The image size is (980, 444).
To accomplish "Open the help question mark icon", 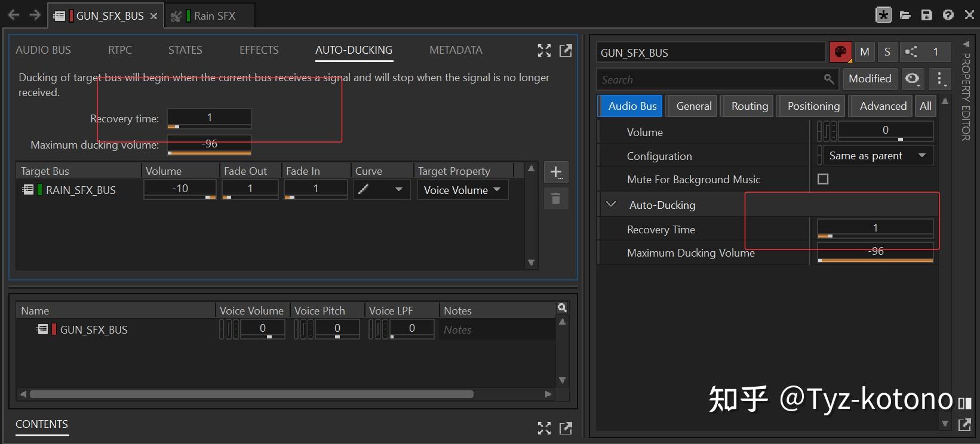I will [948, 15].
